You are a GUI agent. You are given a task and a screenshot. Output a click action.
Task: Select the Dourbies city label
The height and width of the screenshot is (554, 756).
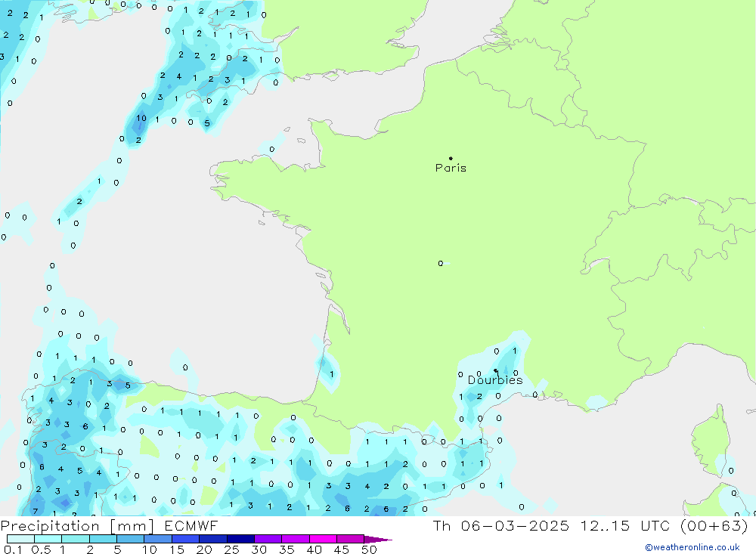494,380
